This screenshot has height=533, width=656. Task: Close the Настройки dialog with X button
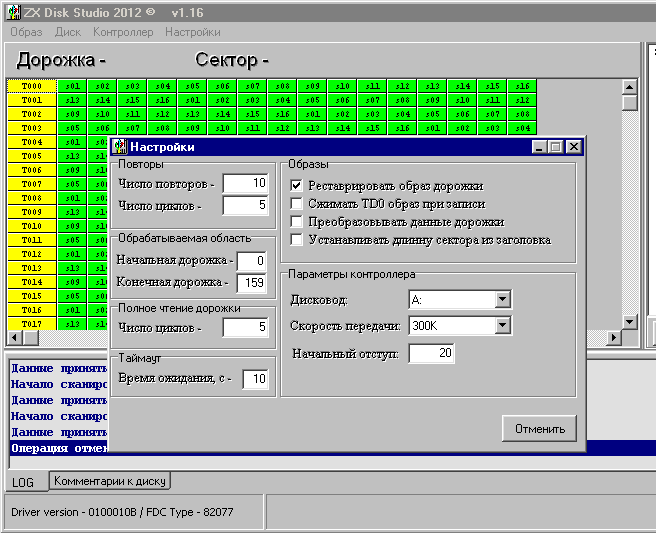point(573,147)
